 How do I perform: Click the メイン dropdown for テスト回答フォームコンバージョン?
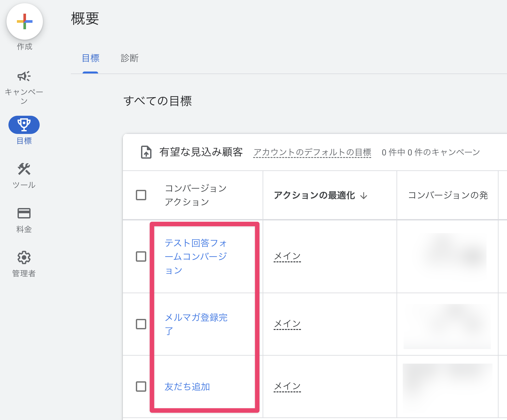pyautogui.click(x=287, y=256)
